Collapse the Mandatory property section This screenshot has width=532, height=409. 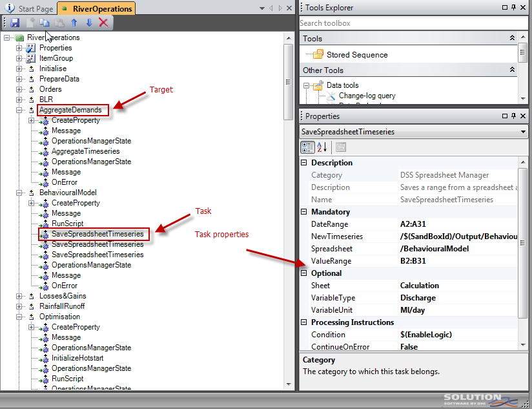pos(304,212)
